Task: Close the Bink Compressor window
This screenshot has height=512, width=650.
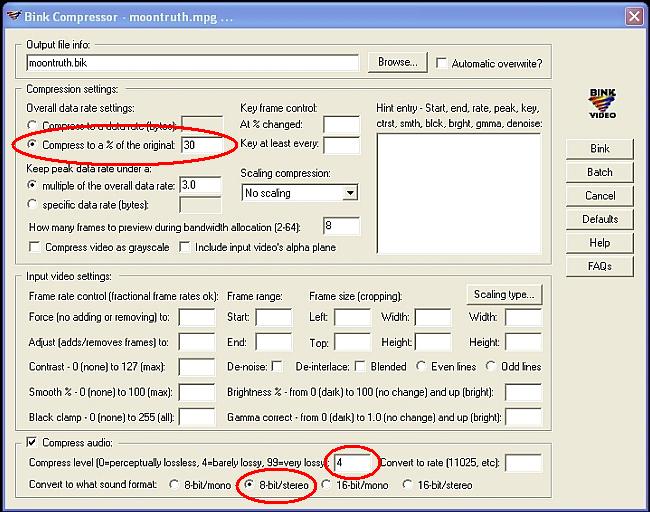Action: click(634, 17)
